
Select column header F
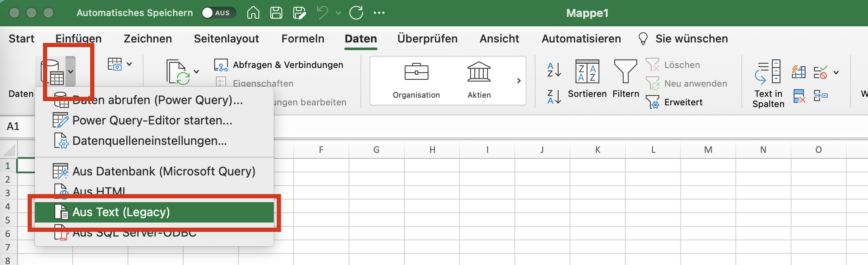(x=321, y=150)
